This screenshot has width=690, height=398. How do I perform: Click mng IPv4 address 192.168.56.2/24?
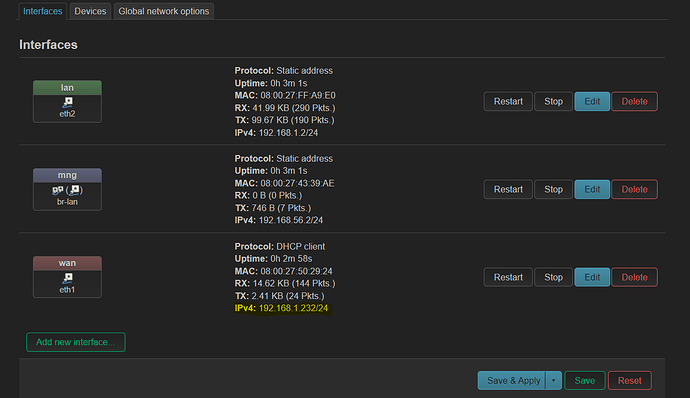point(290,220)
